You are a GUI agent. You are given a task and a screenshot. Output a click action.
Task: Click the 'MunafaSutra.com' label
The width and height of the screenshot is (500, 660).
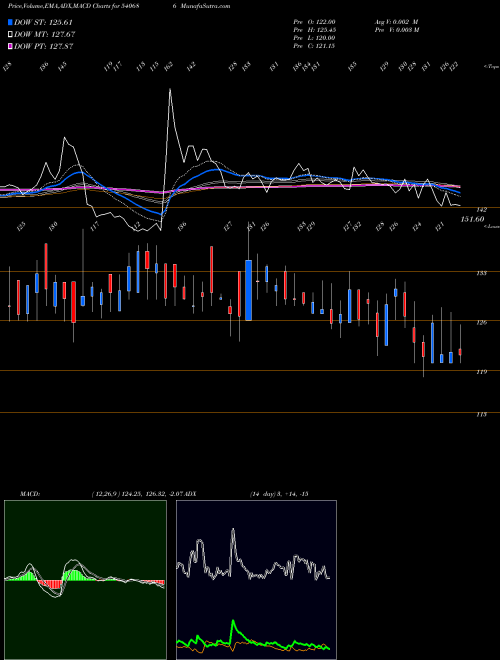click(x=204, y=6)
